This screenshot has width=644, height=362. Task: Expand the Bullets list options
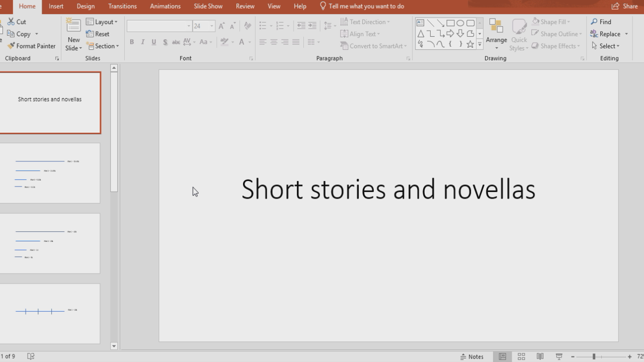click(x=271, y=26)
